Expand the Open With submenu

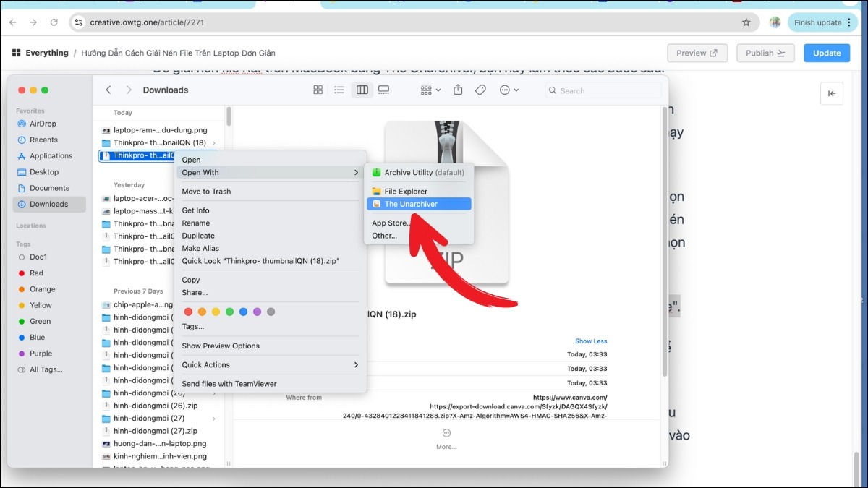coord(271,172)
